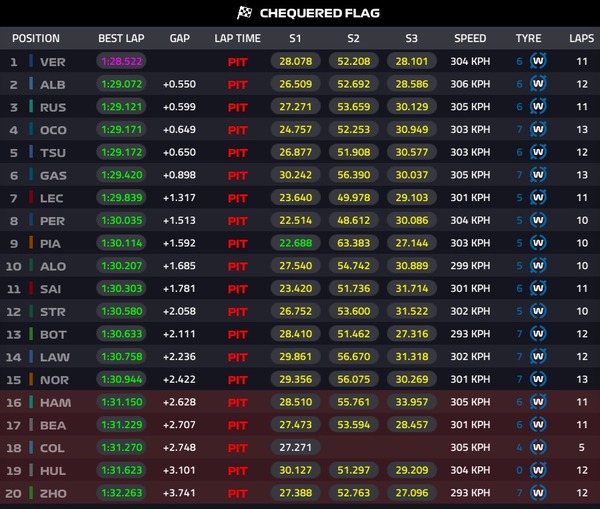This screenshot has height=509, width=600.
Task: Click the wet tyre icon for BOT
Action: pyautogui.click(x=538, y=334)
